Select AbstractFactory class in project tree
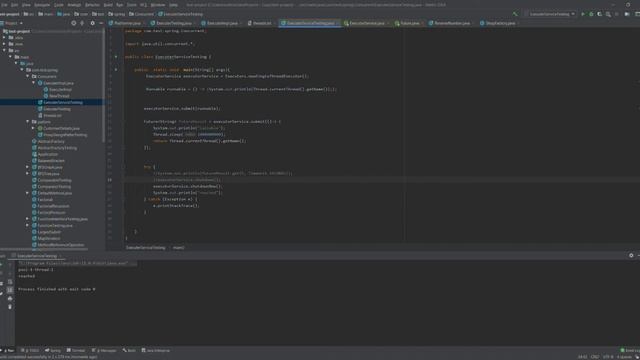Screen dimensions: 640x360 [51, 141]
